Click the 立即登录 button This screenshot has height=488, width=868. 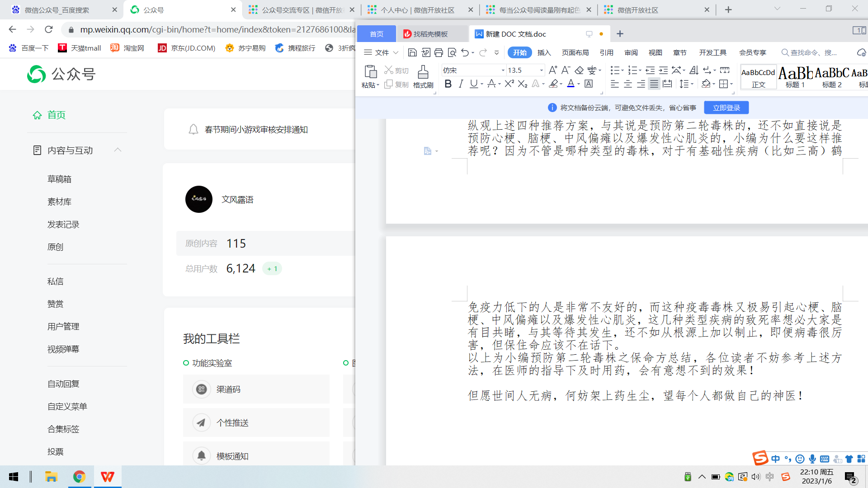(726, 108)
